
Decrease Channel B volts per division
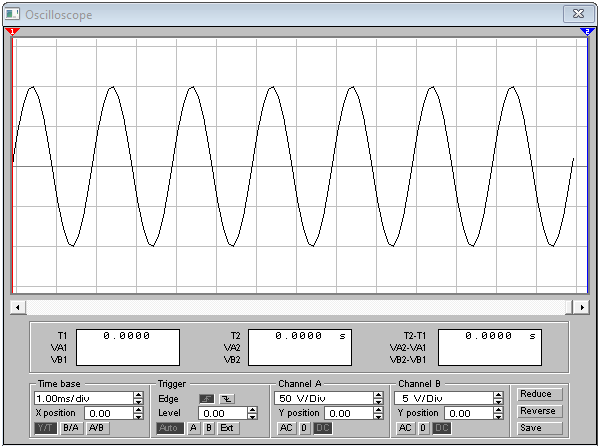pos(498,401)
